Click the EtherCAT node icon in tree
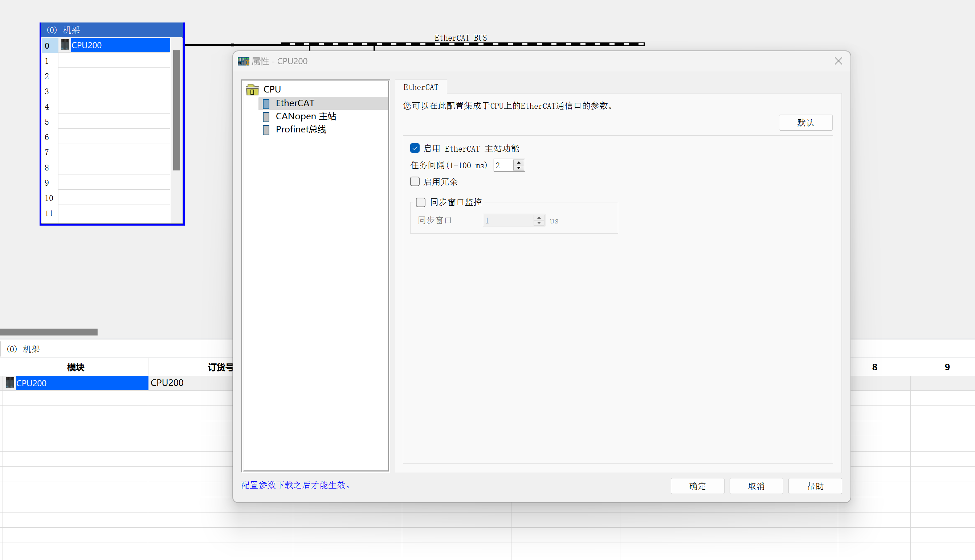The width and height of the screenshot is (975, 560). (x=266, y=103)
